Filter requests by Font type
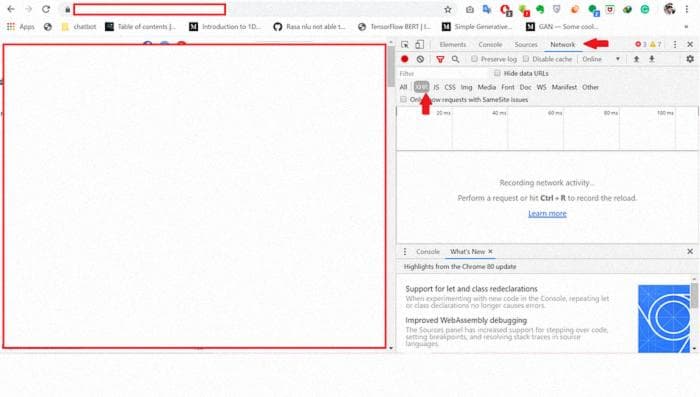 coord(508,87)
